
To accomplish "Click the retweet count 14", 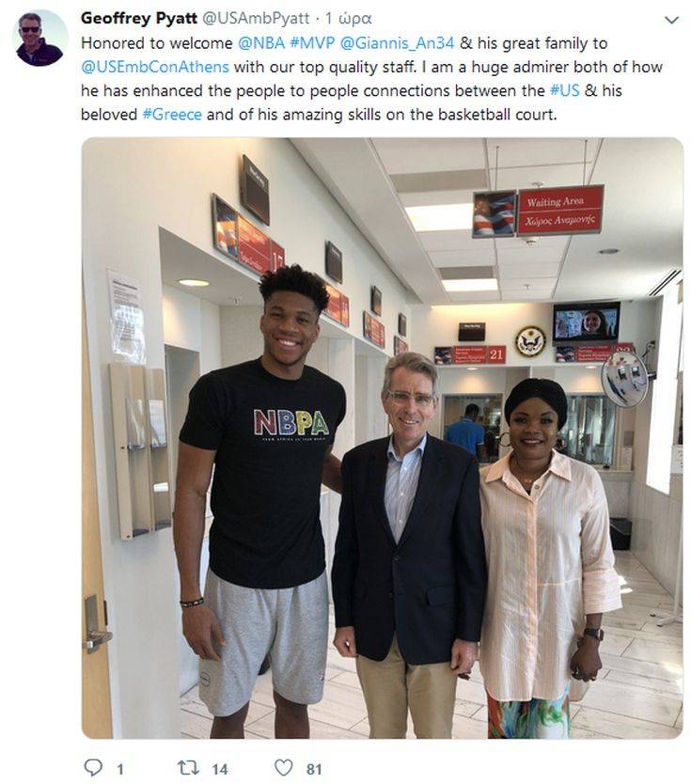I will [219, 769].
